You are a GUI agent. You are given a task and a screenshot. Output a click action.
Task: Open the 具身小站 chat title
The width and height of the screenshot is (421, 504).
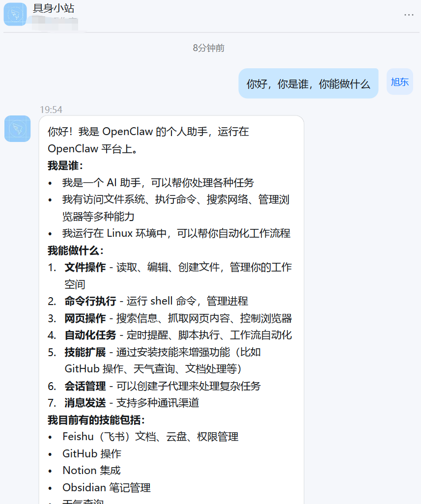point(54,8)
